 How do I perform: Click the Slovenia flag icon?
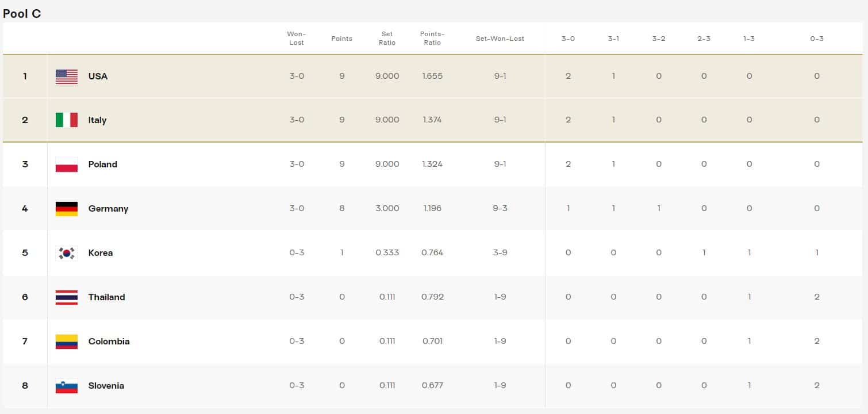click(67, 386)
